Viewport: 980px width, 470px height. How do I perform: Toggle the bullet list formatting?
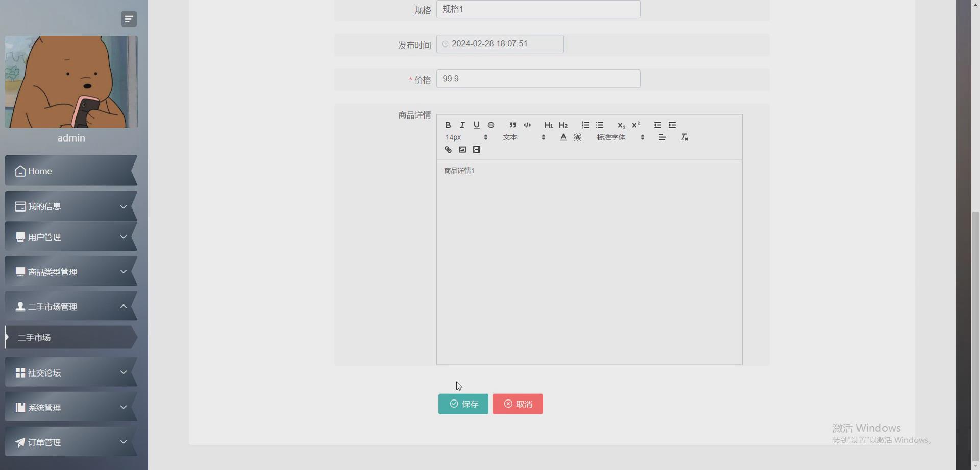point(600,125)
